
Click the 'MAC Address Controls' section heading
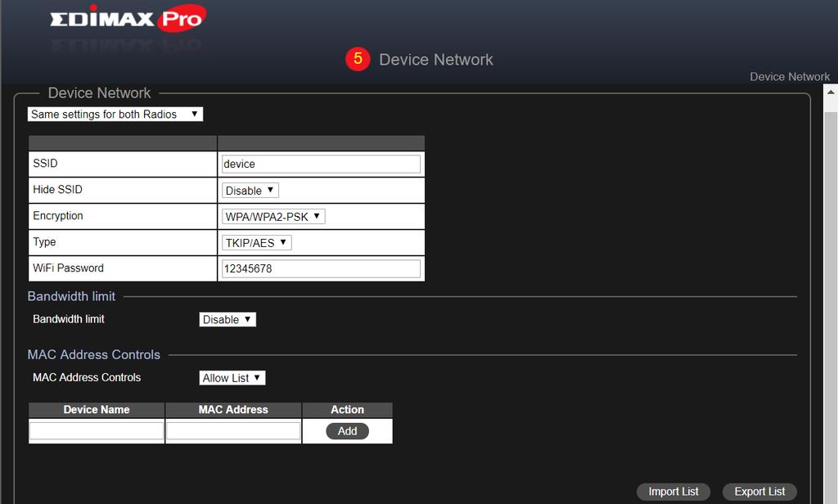93,354
